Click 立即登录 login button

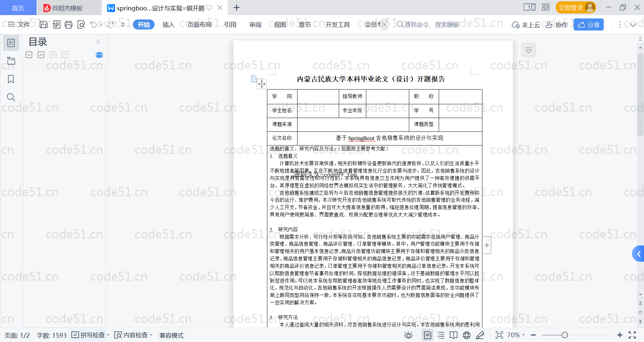(x=576, y=7)
